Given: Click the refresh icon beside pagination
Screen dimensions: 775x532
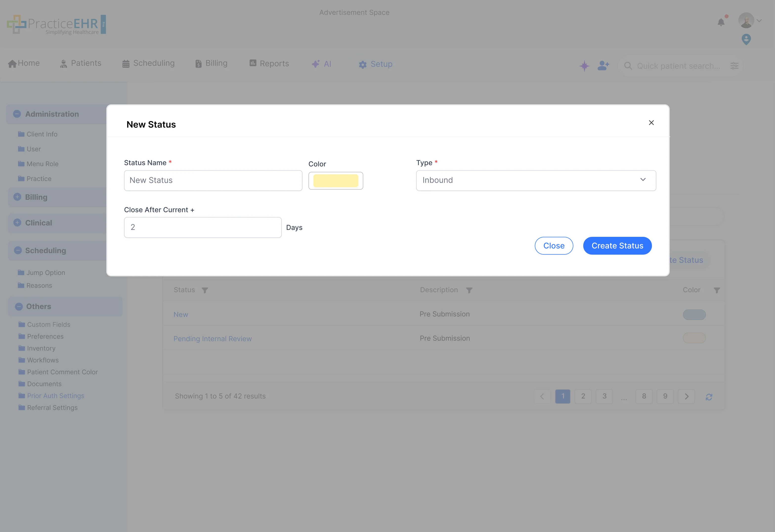Looking at the screenshot, I should [709, 397].
